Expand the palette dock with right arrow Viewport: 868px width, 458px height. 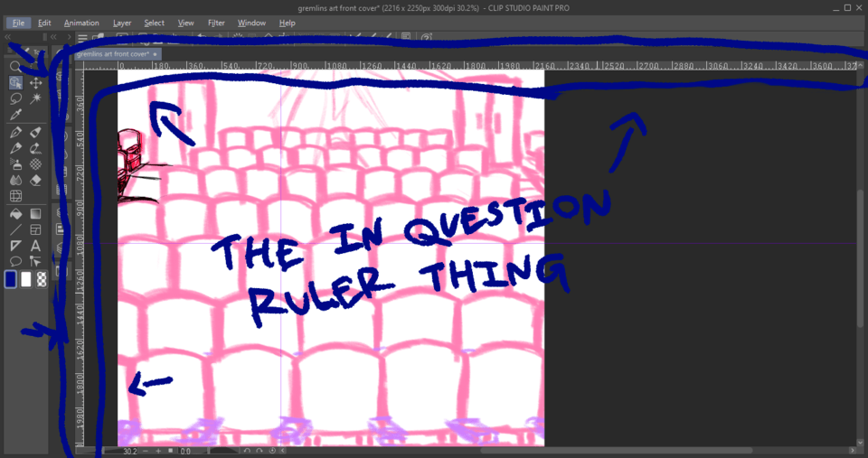[69, 37]
